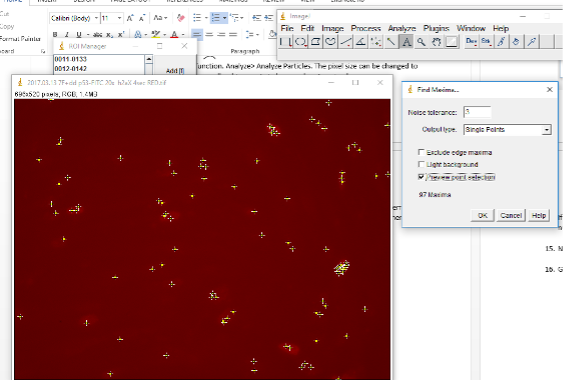
Task: Expand the numbering style dropdown arrow
Action: 224,18
